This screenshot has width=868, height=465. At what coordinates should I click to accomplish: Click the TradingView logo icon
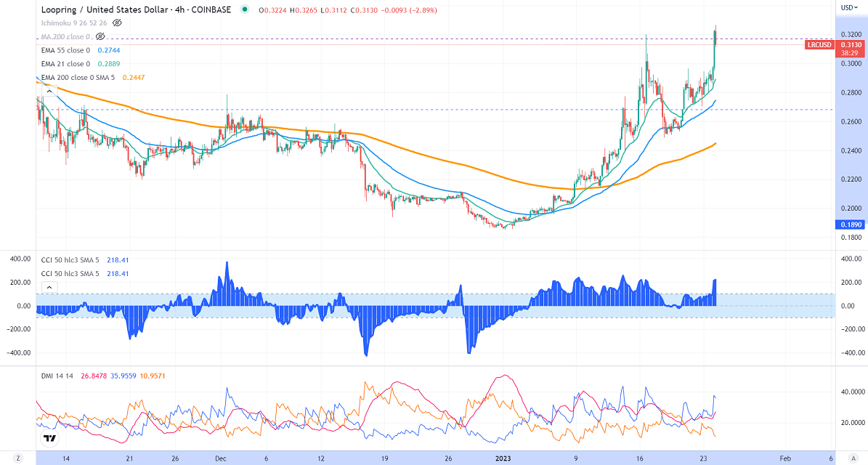(x=50, y=438)
